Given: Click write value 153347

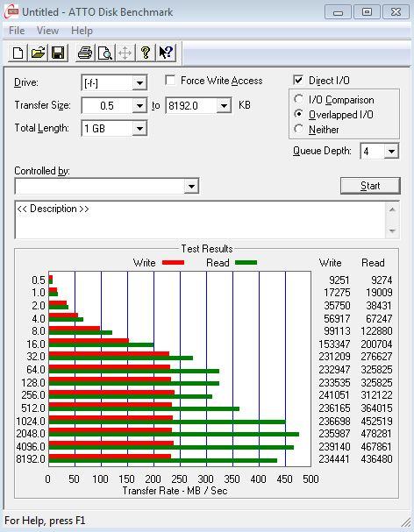Looking at the screenshot, I should 334,344.
